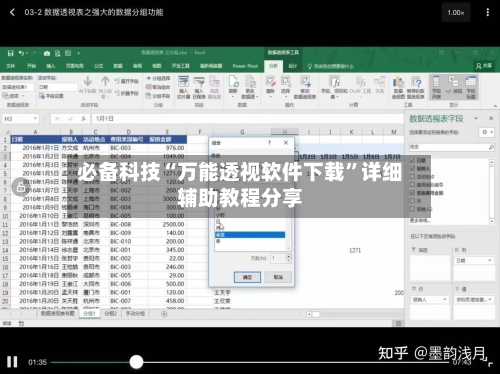Click the search magnifier in field pane
The width and height of the screenshot is (500, 374).
[491, 147]
